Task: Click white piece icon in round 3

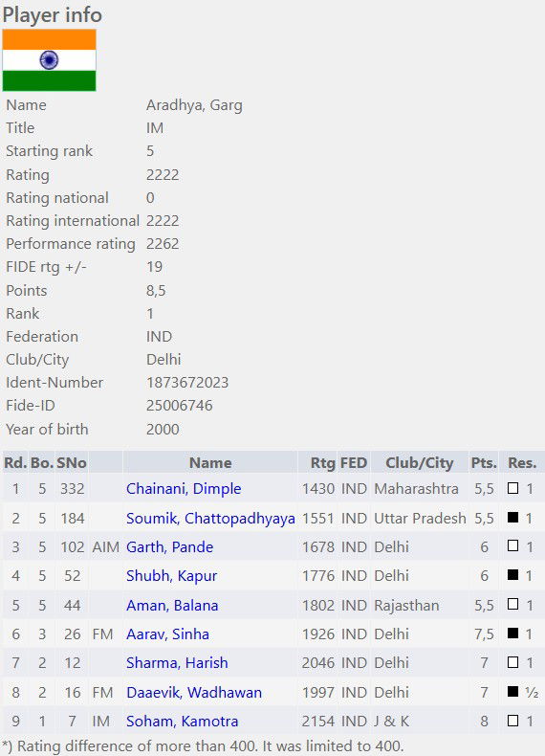Action: click(513, 545)
